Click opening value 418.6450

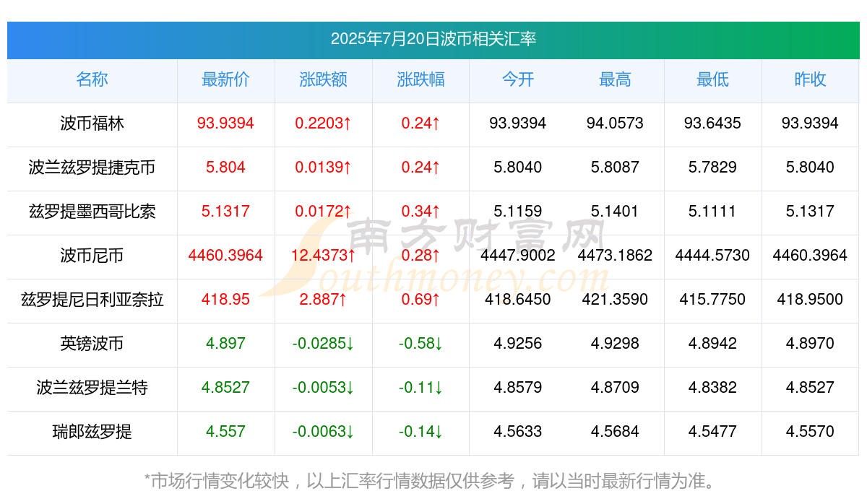pyautogui.click(x=518, y=300)
